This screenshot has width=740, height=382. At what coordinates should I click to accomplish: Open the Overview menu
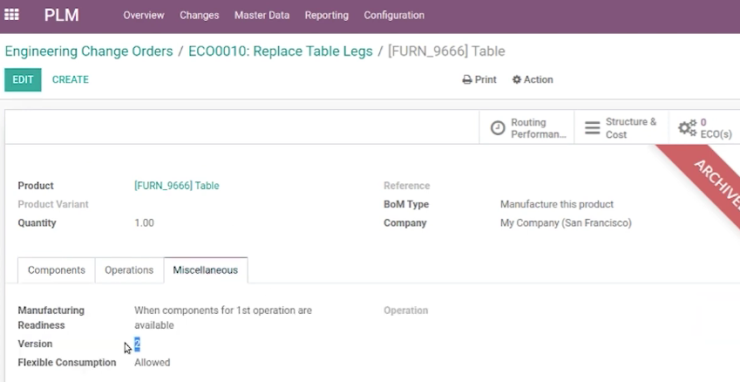[x=143, y=15]
